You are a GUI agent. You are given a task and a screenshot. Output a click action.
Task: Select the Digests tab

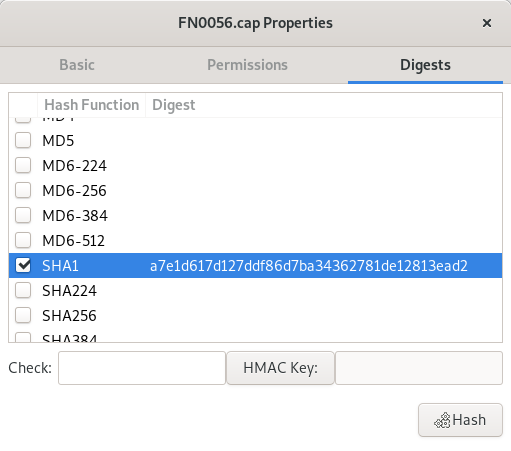pyautogui.click(x=425, y=65)
